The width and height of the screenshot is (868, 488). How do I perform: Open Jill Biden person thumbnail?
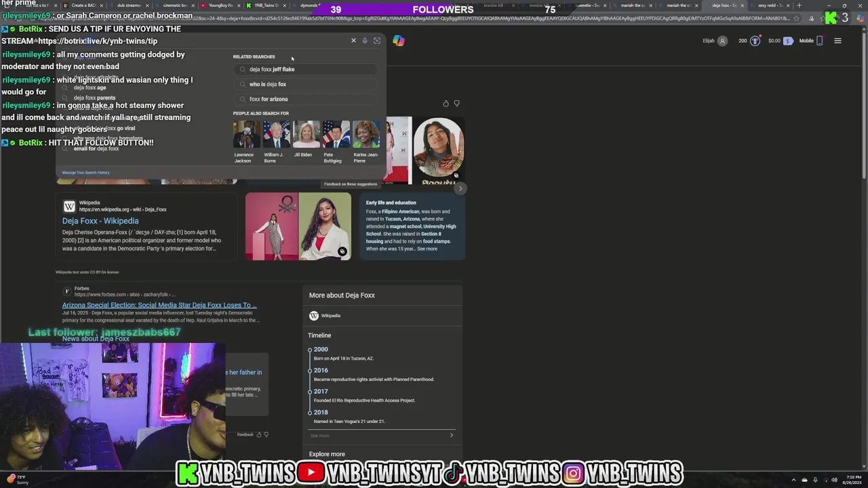(x=306, y=134)
